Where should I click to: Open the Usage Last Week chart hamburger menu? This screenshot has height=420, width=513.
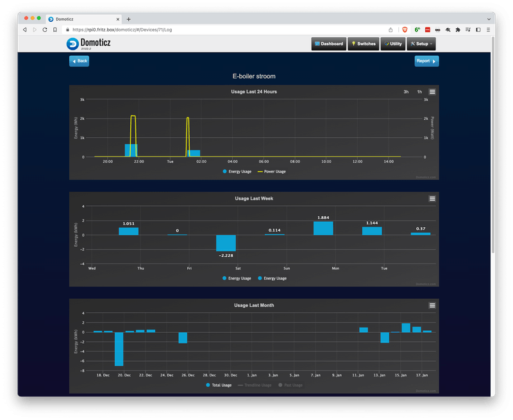(432, 199)
